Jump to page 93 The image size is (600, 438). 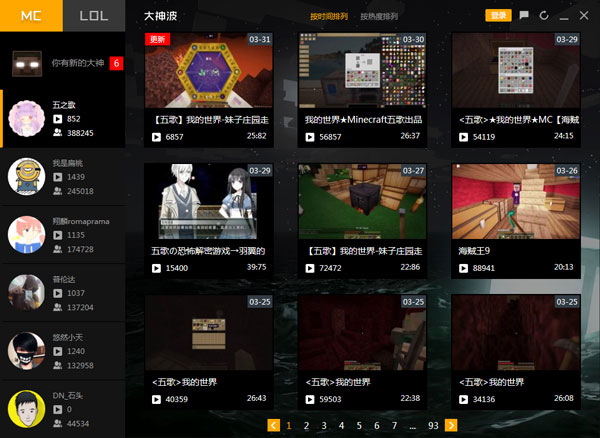point(433,426)
